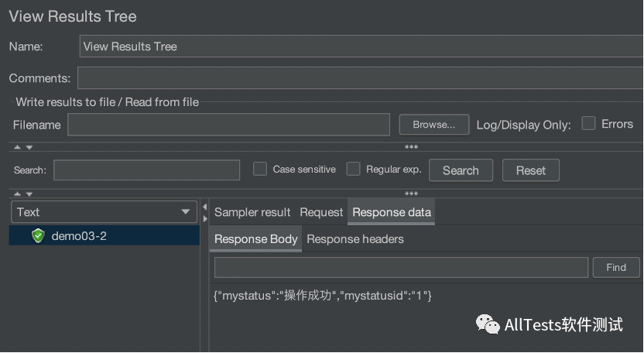Toggle the Case sensitive checkbox

coord(260,169)
